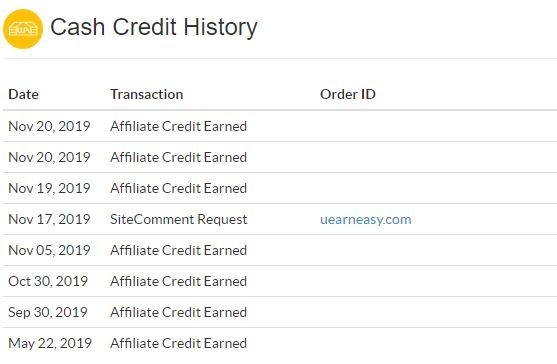
Task: Open the uearneasy.com order link
Action: coord(366,219)
